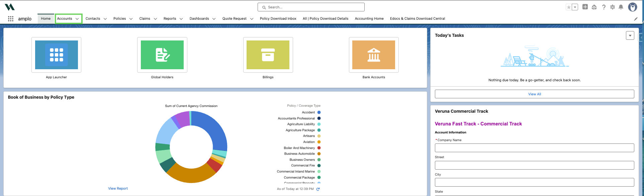Viewport: 644px width, 196px height.
Task: Expand the Quote Request tab chevron
Action: click(252, 19)
